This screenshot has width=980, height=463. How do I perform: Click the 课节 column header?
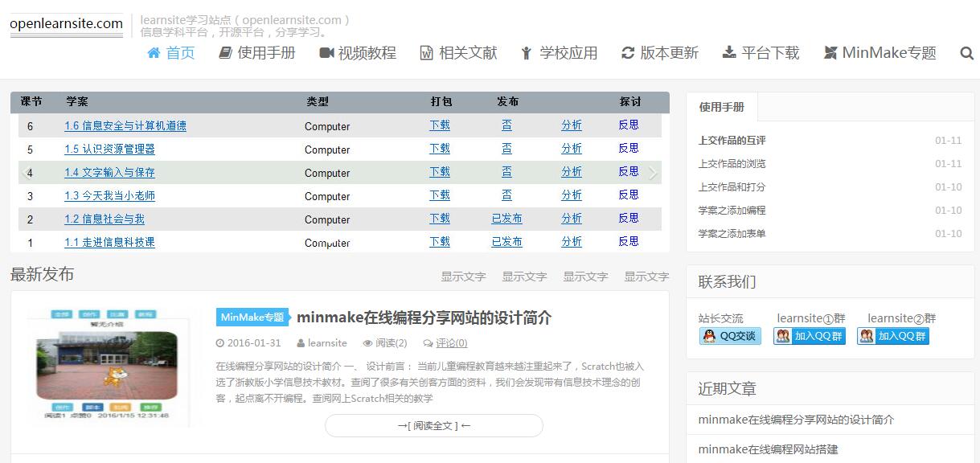(x=31, y=102)
